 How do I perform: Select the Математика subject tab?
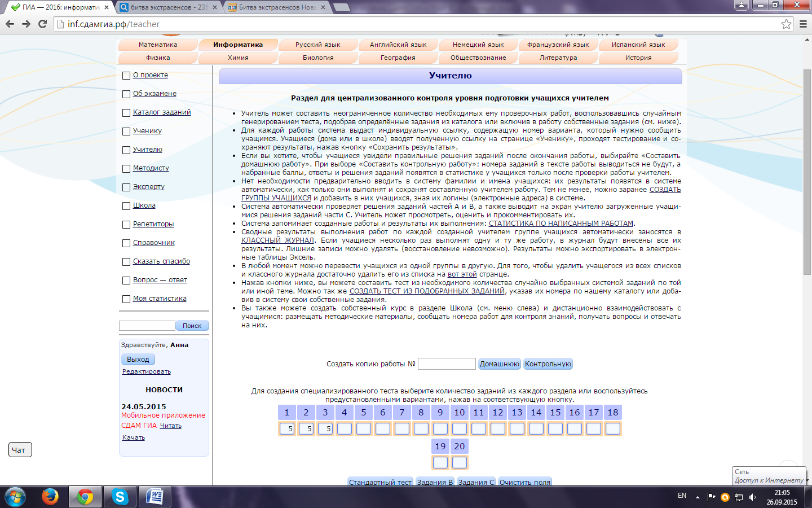[x=158, y=45]
